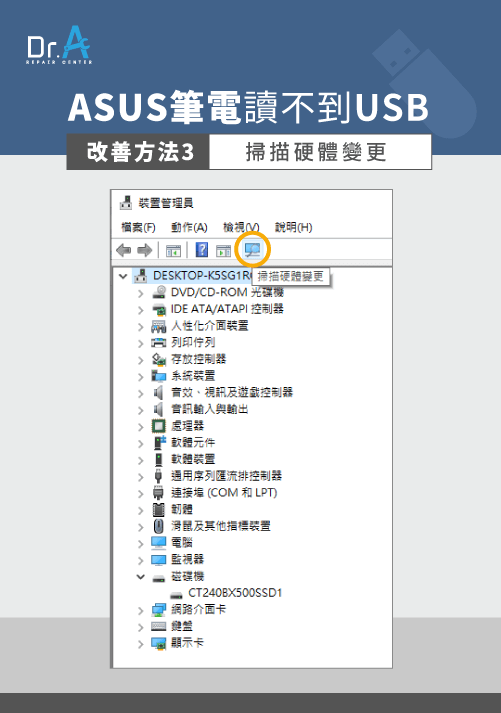
Task: Select the 處理器 processor chip icon
Action: [x=158, y=426]
